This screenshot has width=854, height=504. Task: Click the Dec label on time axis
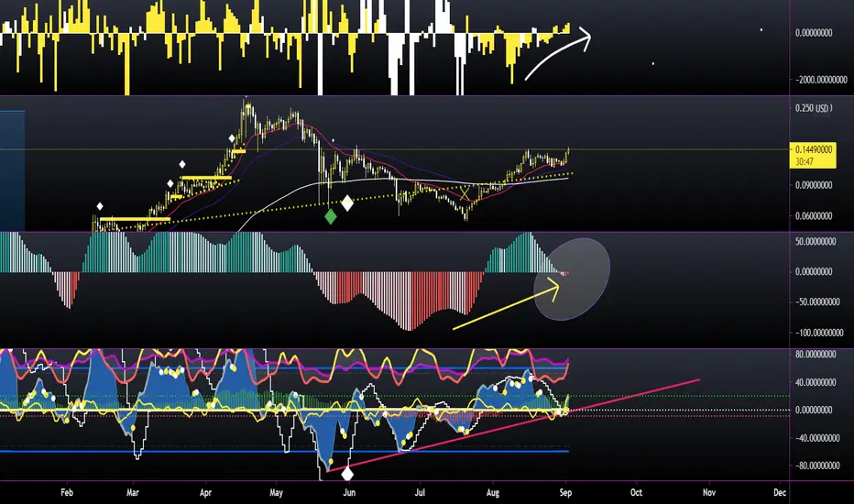click(780, 493)
